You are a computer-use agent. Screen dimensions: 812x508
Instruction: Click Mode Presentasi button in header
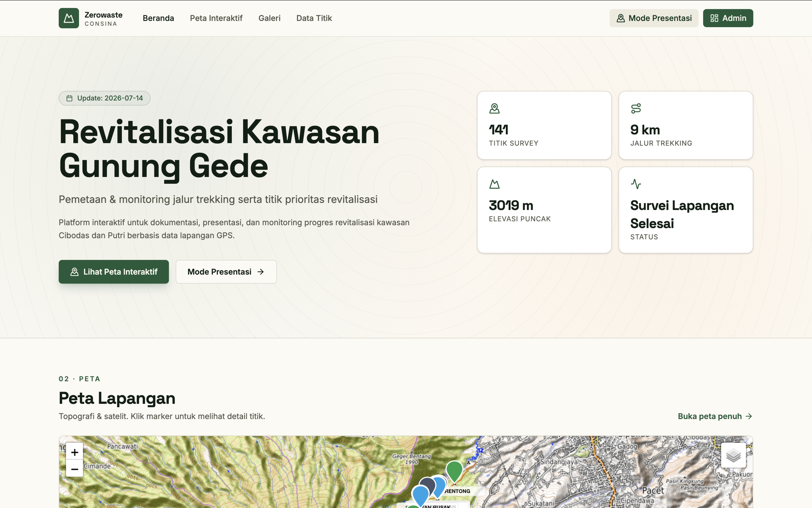pyautogui.click(x=654, y=18)
